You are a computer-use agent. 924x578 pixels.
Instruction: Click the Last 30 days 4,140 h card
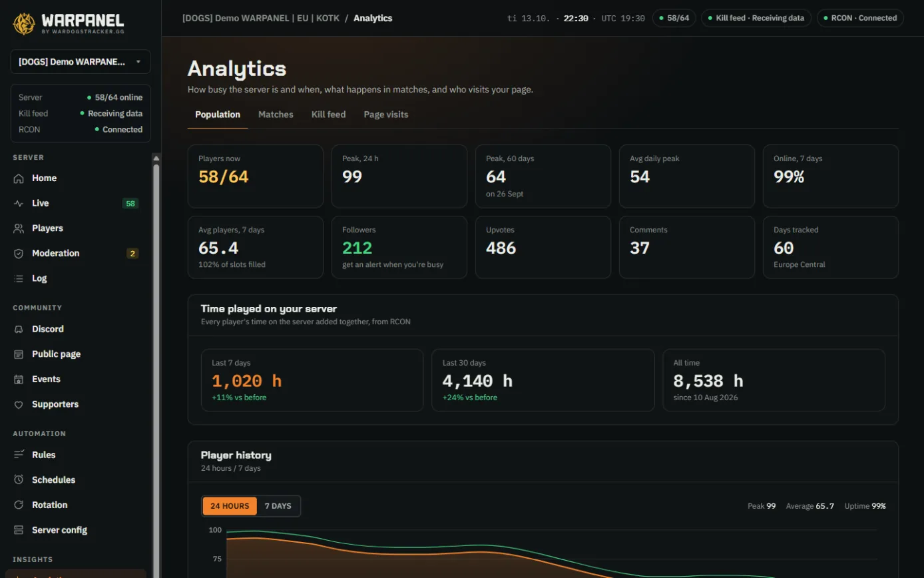(x=543, y=380)
